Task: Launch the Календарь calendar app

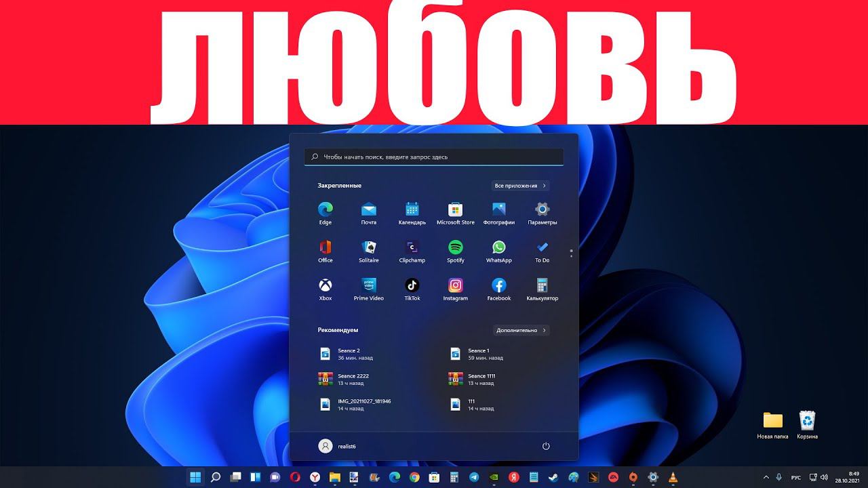Action: tap(412, 213)
